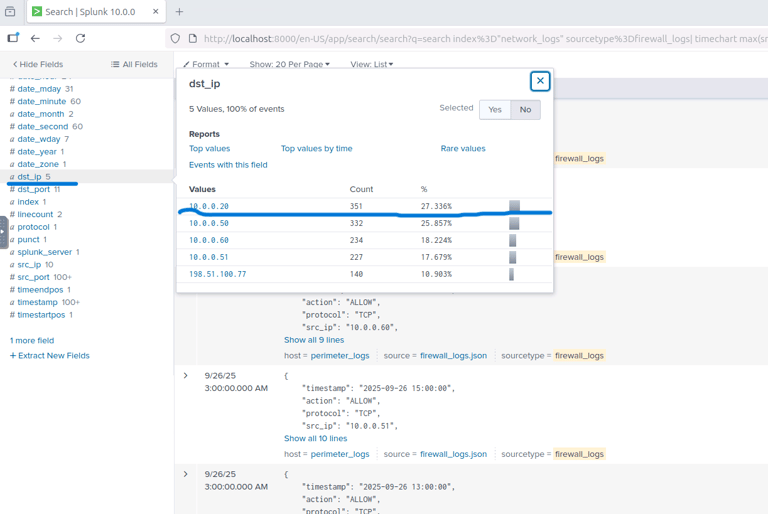Open a new browser tab with the plus icon

(179, 12)
